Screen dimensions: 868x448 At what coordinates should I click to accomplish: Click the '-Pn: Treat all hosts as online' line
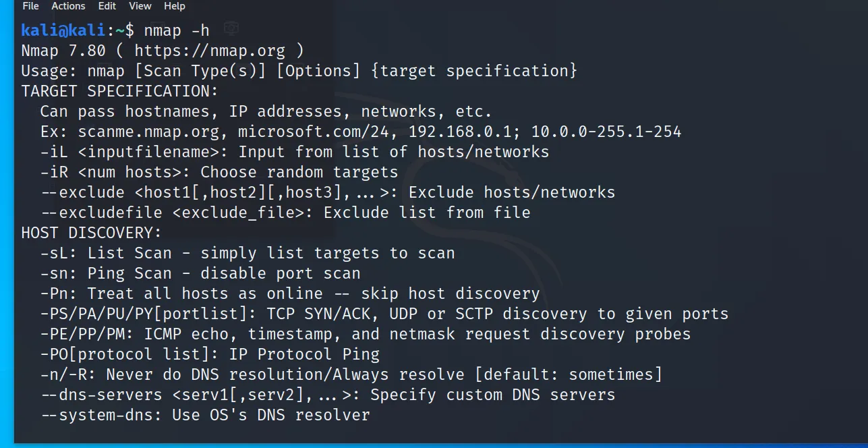coord(289,293)
